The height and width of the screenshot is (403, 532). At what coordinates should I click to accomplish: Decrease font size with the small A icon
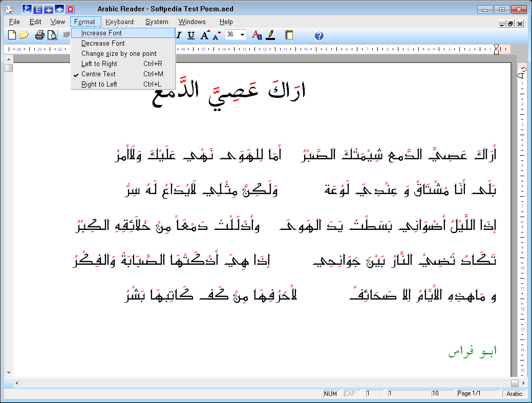click(x=217, y=36)
